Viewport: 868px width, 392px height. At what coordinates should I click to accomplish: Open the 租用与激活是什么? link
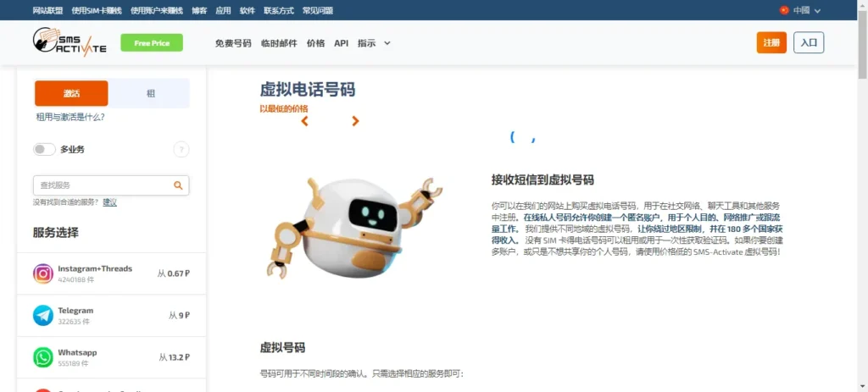click(x=70, y=117)
